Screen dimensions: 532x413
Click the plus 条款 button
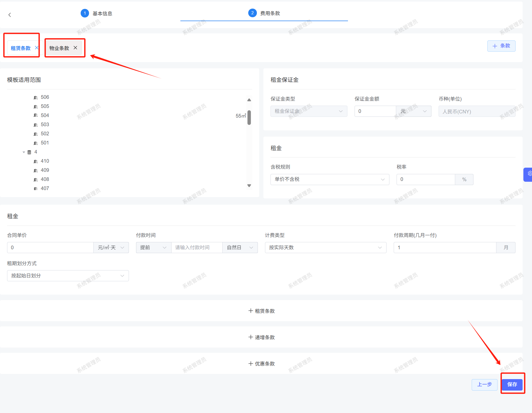[x=501, y=46]
